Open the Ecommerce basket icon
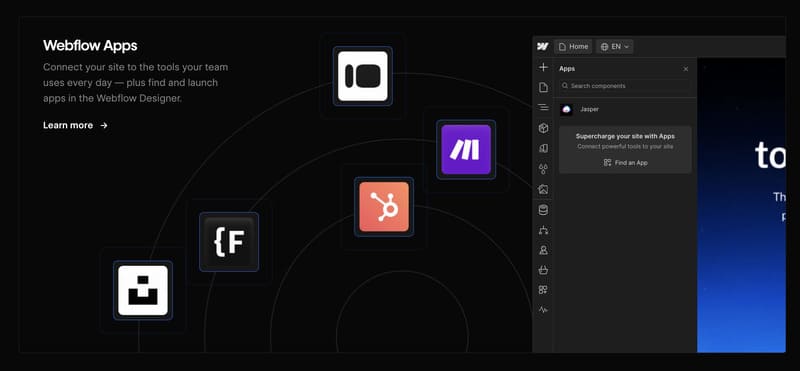 [x=543, y=270]
